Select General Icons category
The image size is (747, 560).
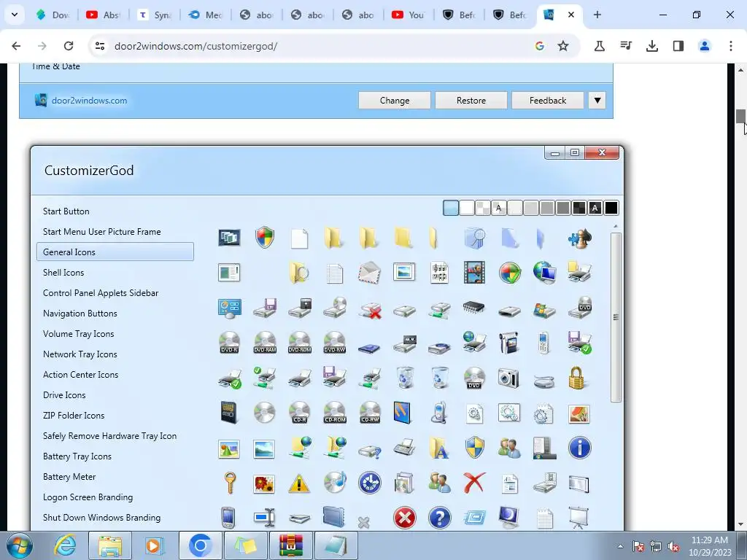click(x=115, y=252)
